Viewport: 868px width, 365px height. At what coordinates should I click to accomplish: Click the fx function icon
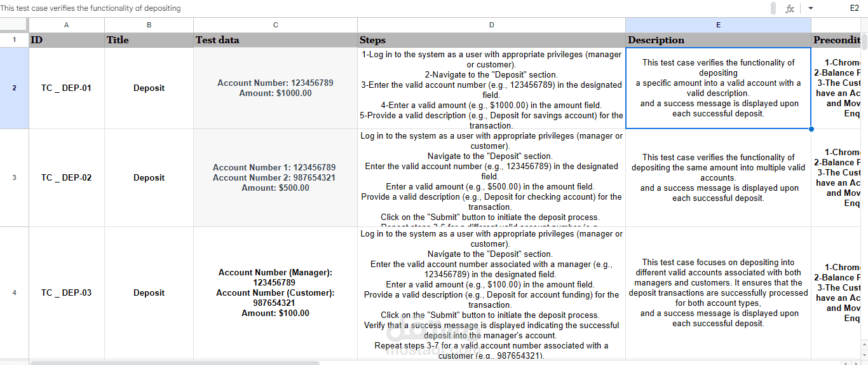click(x=790, y=8)
